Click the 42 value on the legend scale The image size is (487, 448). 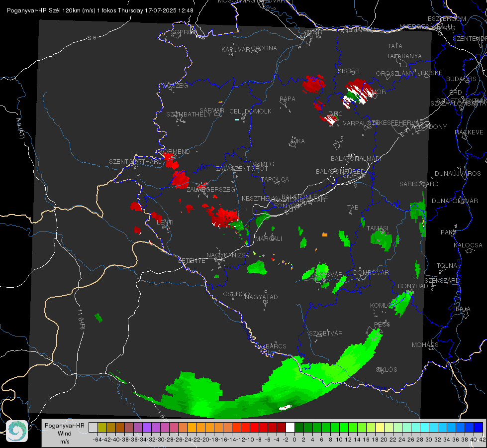483,440
